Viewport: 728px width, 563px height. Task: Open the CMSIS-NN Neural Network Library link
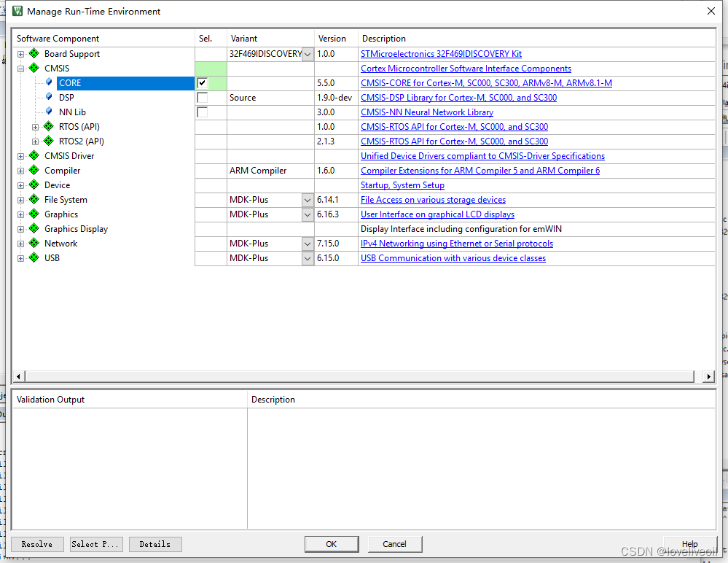click(x=427, y=112)
